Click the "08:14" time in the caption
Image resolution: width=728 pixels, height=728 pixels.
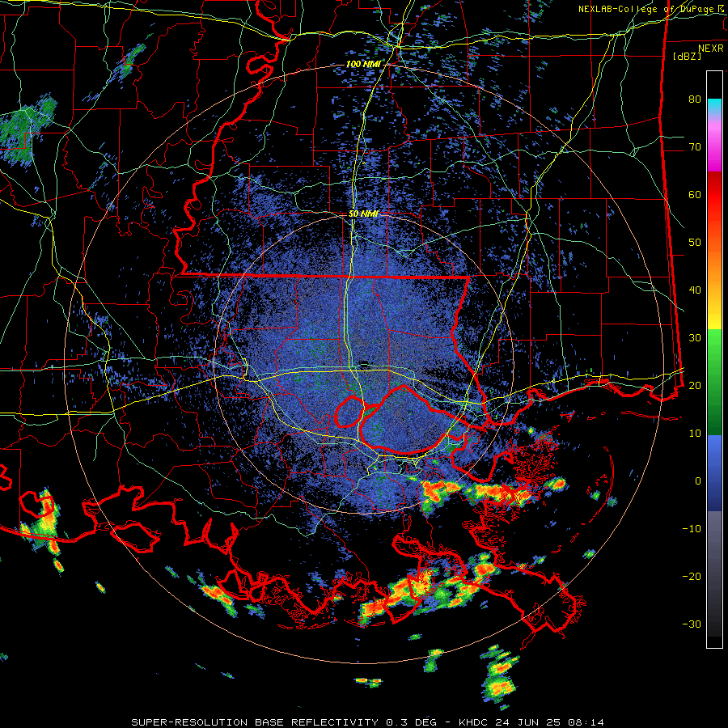[x=586, y=722]
